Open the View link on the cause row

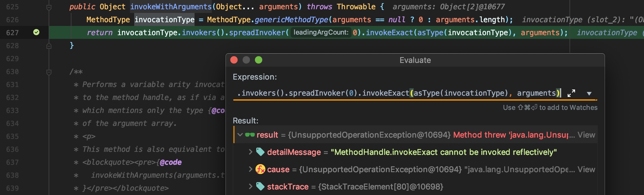(586, 169)
